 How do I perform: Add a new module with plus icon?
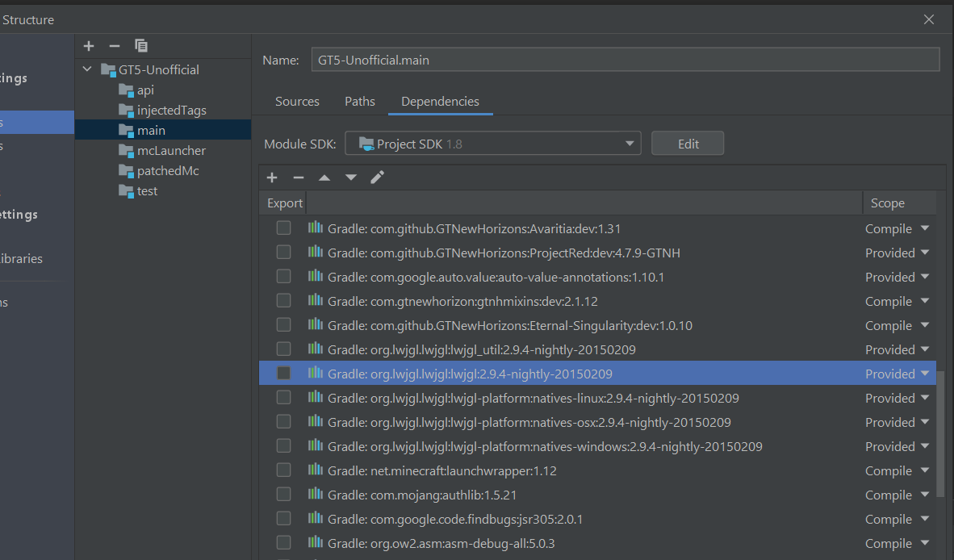click(x=89, y=46)
